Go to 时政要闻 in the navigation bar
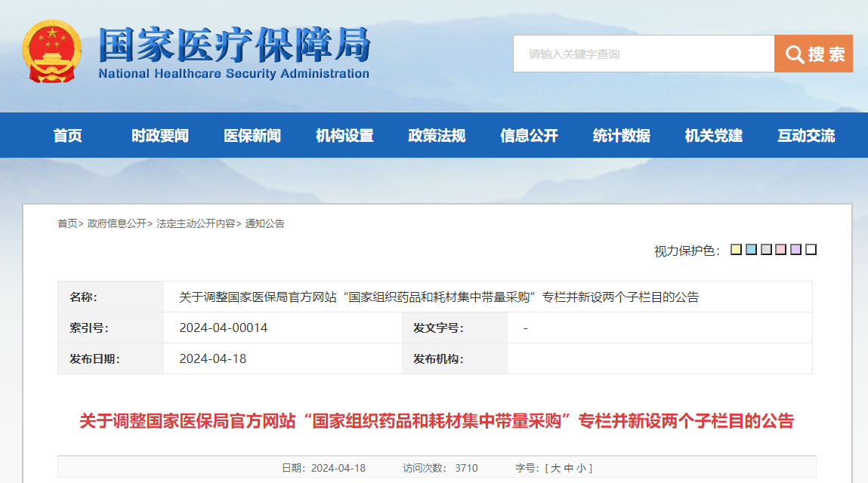868x483 pixels. click(x=160, y=136)
